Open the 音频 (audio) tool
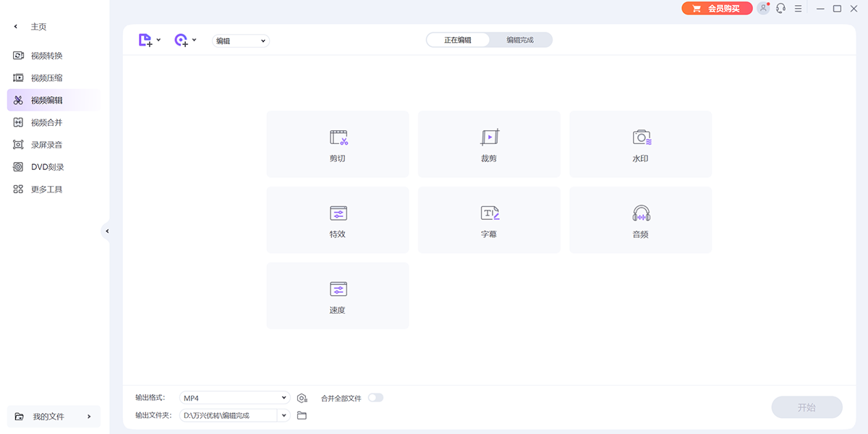Image resolution: width=868 pixels, height=434 pixels. pyautogui.click(x=640, y=220)
